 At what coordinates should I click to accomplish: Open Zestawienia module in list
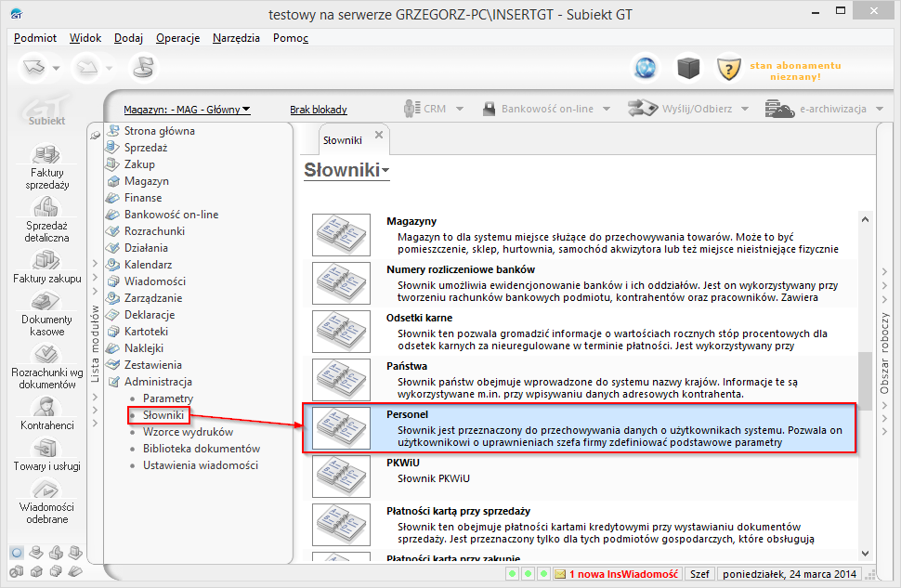pyautogui.click(x=153, y=365)
